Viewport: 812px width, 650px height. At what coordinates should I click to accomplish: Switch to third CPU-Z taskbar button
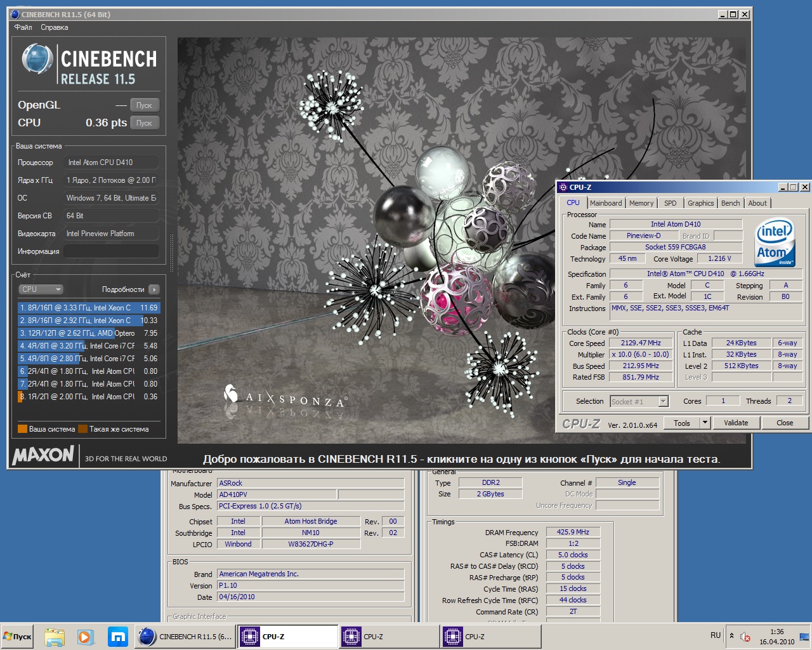[x=490, y=637]
